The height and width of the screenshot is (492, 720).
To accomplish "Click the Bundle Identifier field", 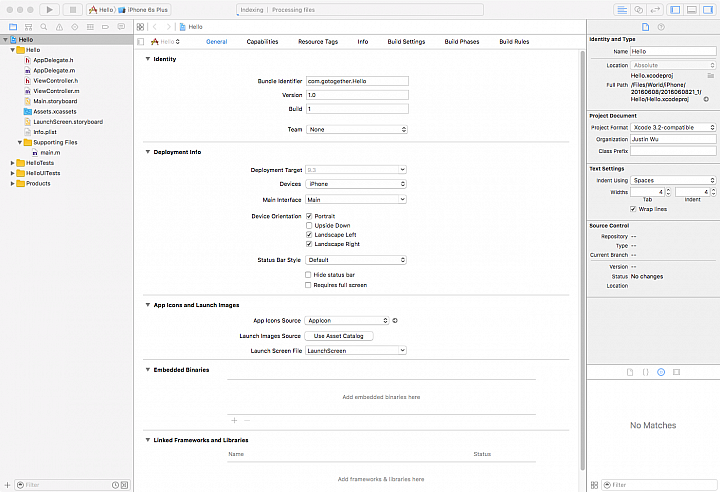I will [x=357, y=81].
